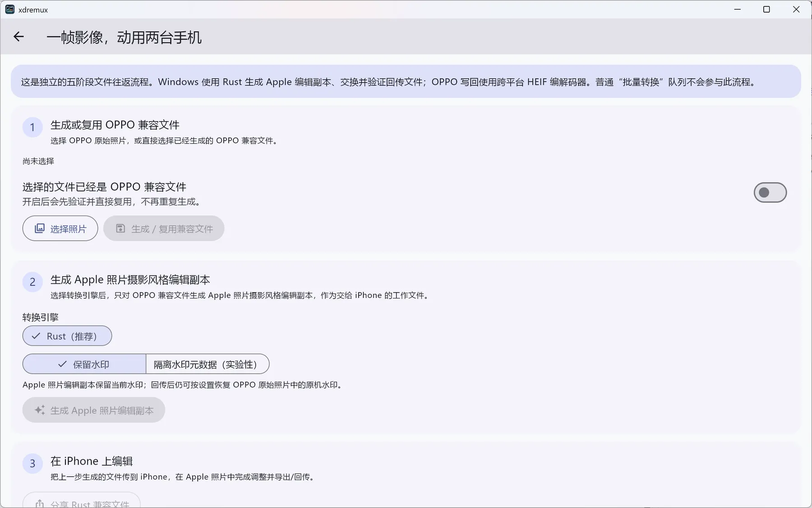Toggle the 选择的文件已经是 OPPO 兼容文件 switch
Image resolution: width=812 pixels, height=508 pixels.
(x=770, y=192)
